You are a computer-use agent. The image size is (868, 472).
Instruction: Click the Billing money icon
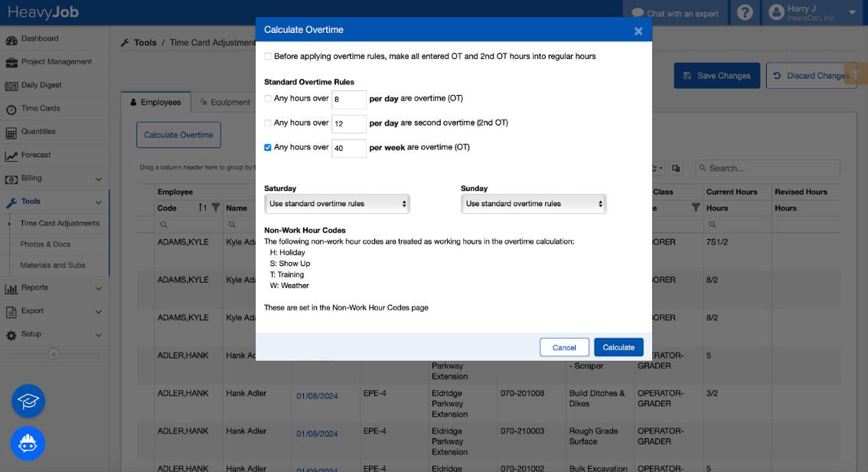coord(11,179)
